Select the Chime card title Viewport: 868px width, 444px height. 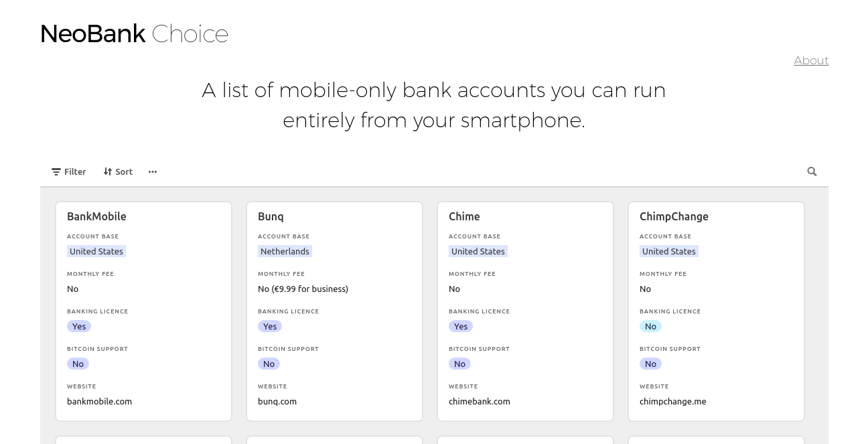coord(464,216)
